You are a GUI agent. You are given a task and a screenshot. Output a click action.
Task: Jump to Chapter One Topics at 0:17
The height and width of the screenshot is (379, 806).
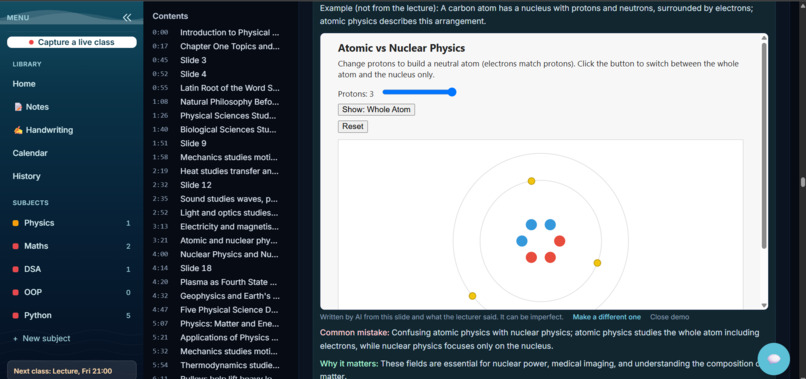[216, 46]
